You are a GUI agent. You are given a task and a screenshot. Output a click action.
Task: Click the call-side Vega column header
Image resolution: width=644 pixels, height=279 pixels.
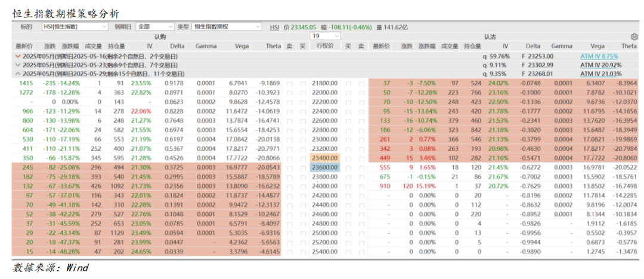[242, 46]
